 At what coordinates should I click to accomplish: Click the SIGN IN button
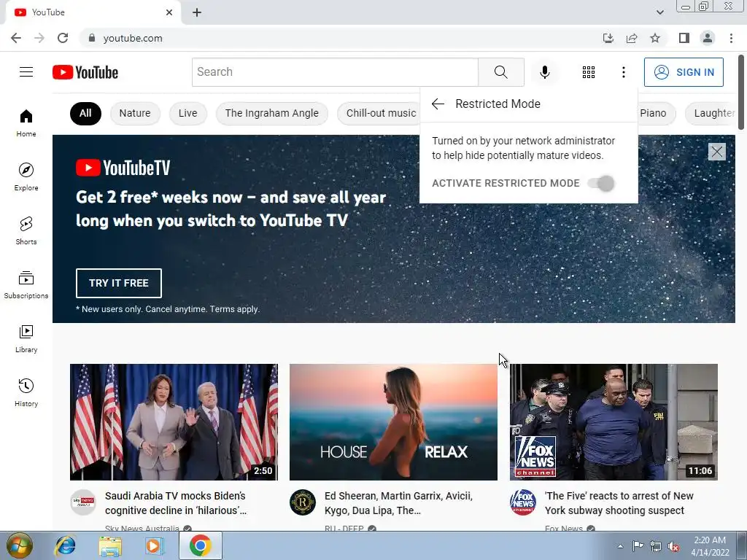coord(684,72)
